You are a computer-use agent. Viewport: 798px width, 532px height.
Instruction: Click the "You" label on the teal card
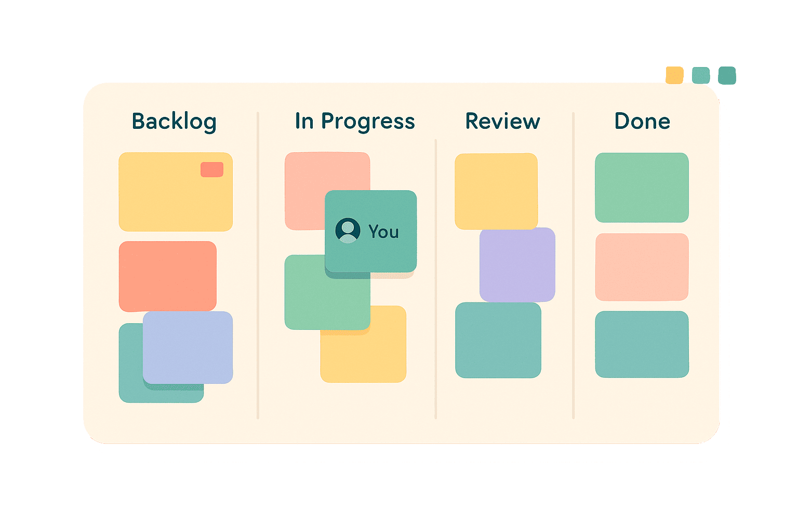pos(383,232)
